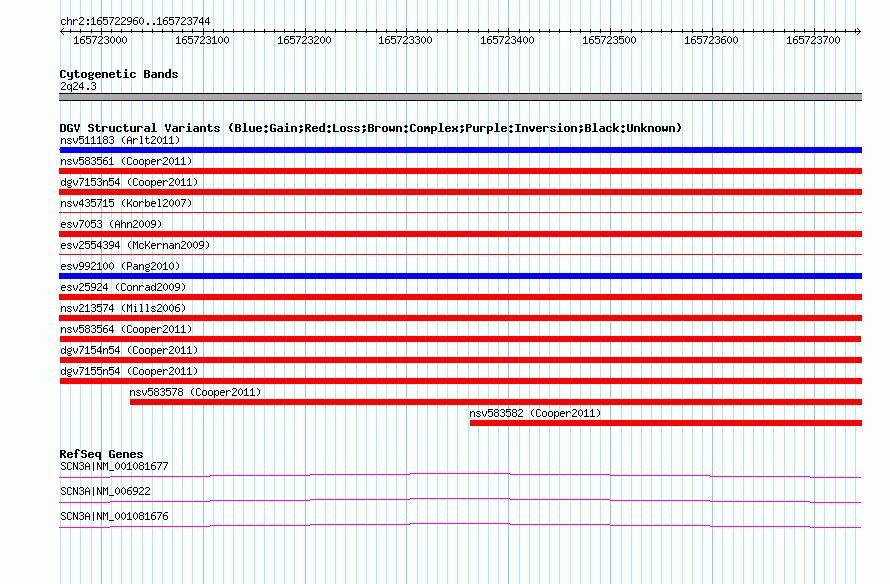Select the red bar under nsv583578

(x=496, y=402)
